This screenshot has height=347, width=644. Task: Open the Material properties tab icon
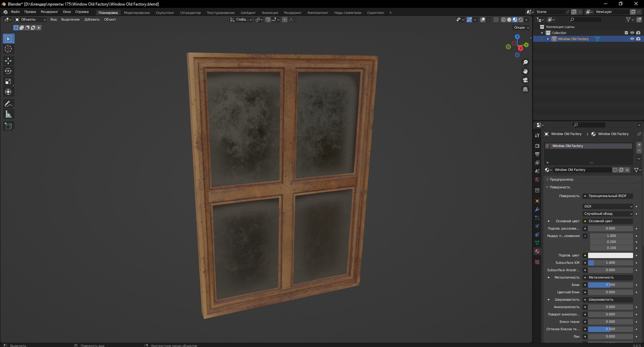pos(537,251)
